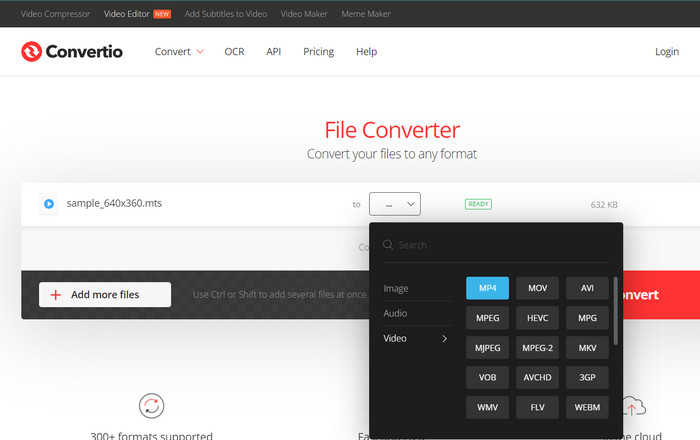This screenshot has width=700, height=440.
Task: Click the cloud upload icon
Action: click(x=634, y=406)
